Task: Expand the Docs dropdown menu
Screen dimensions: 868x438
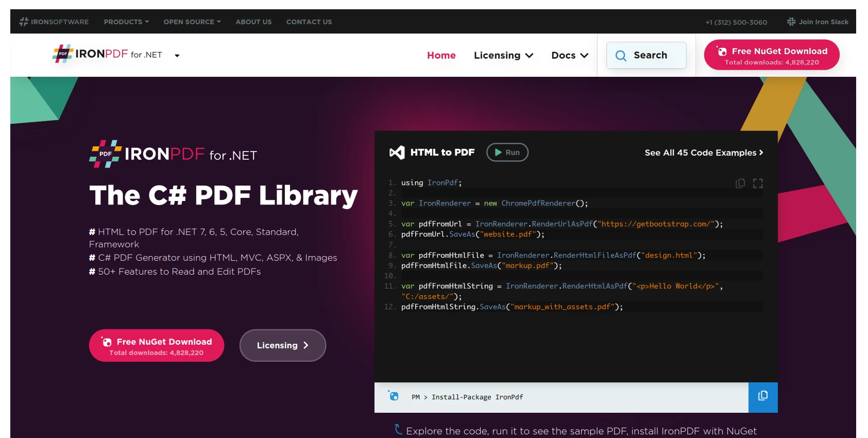Action: click(570, 55)
